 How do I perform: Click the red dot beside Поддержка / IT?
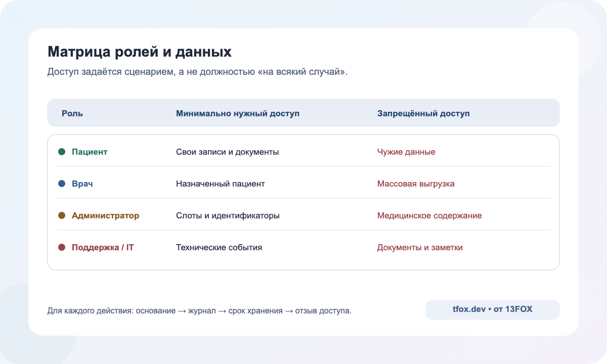click(62, 247)
